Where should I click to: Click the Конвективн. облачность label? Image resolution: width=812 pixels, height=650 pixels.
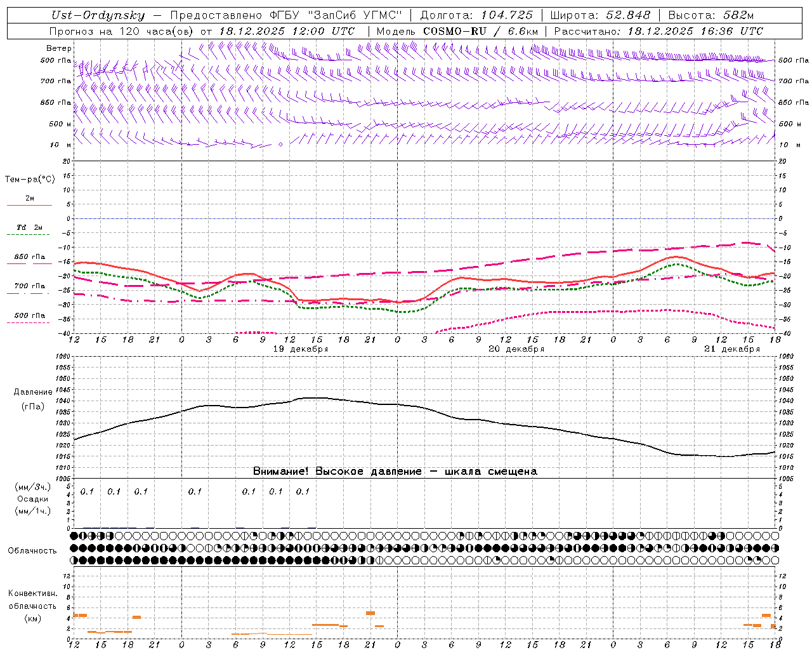pyautogui.click(x=32, y=599)
